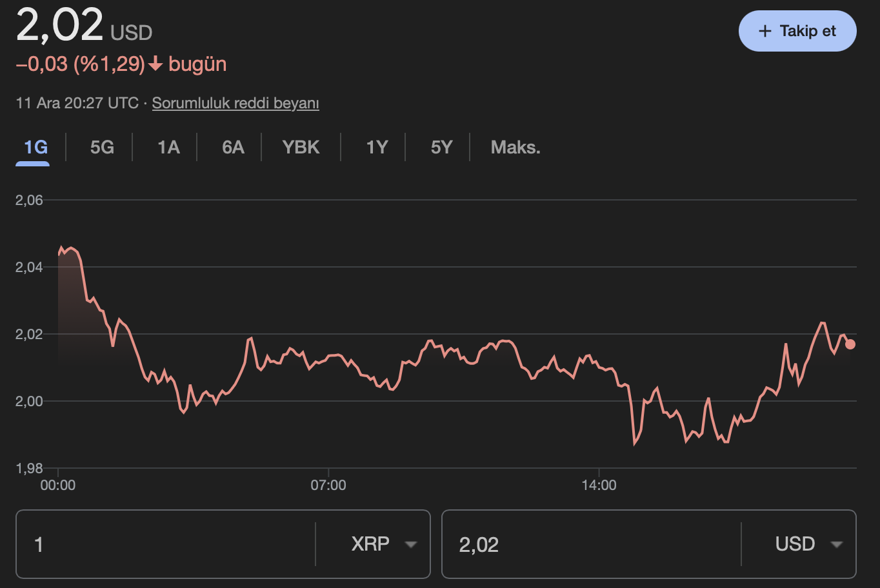The height and width of the screenshot is (588, 880).
Task: Click the red downward price arrow icon
Action: [x=155, y=64]
